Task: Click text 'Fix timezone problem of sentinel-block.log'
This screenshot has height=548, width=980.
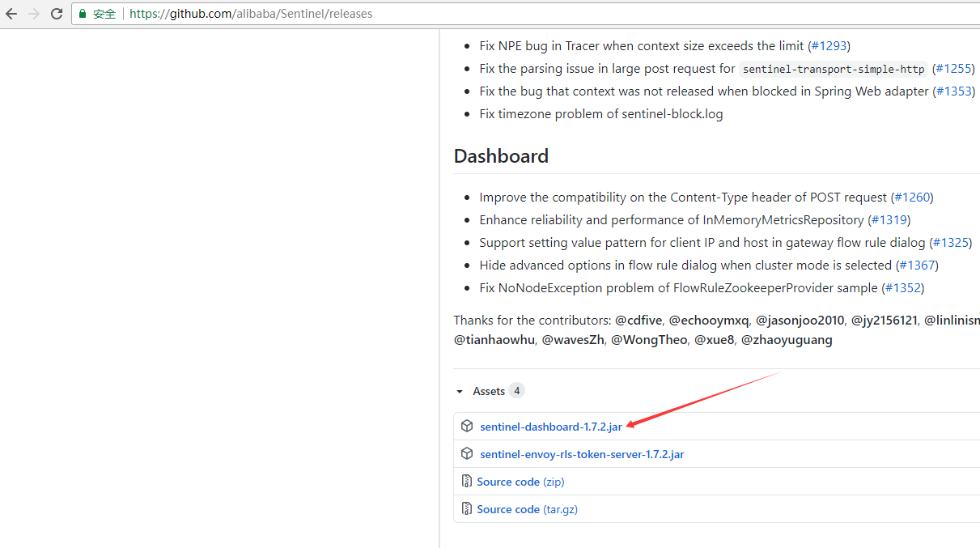Action: [x=601, y=114]
